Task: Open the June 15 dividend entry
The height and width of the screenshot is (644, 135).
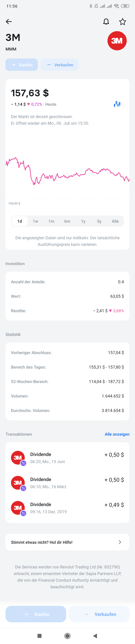Action: click(x=67, y=457)
